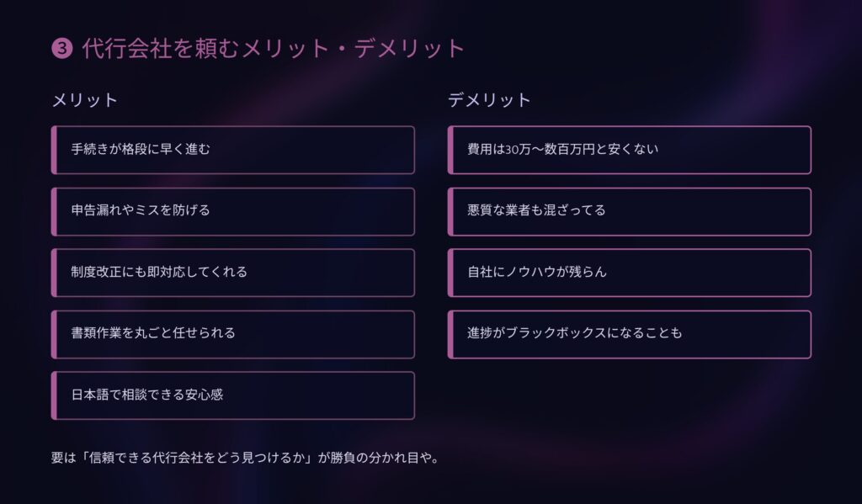The height and width of the screenshot is (504, 862).
Task: Click the 悪質な業者も混ざってる card
Action: pyautogui.click(x=630, y=211)
